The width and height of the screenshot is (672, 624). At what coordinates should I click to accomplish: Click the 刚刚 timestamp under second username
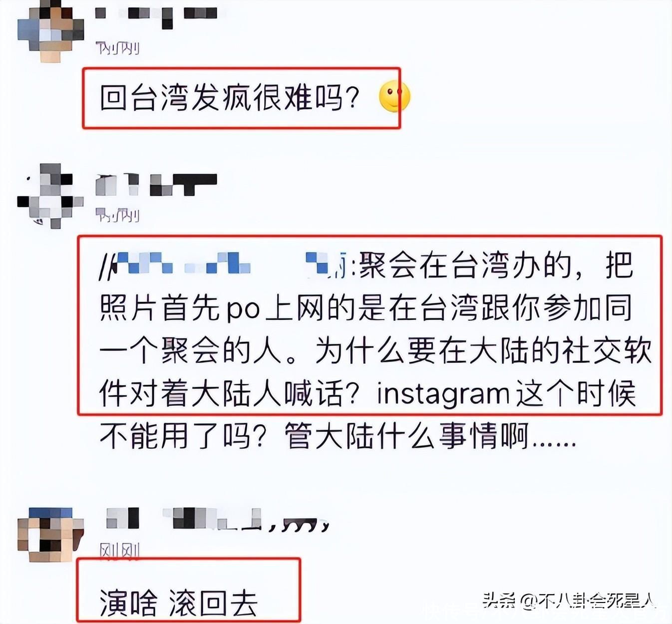117,216
